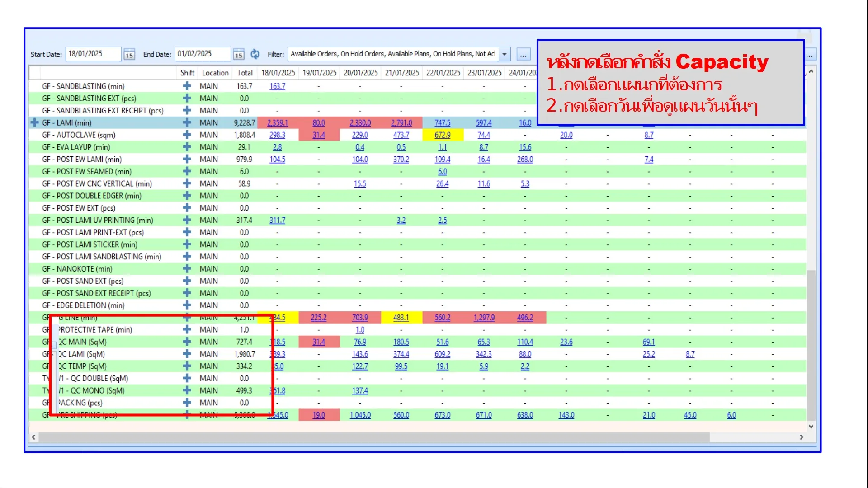Select the 23/01/2025 date column header
The height and width of the screenshot is (488, 868).
pyautogui.click(x=485, y=73)
